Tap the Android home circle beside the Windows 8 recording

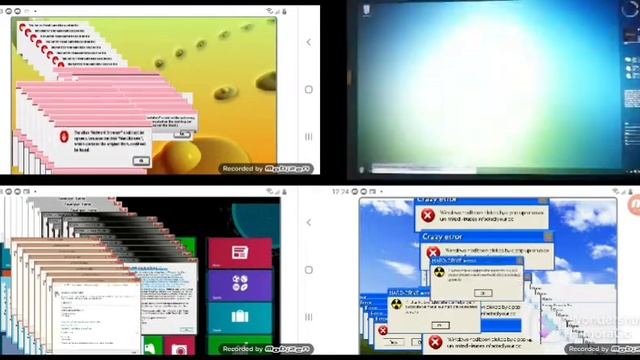coord(309,270)
